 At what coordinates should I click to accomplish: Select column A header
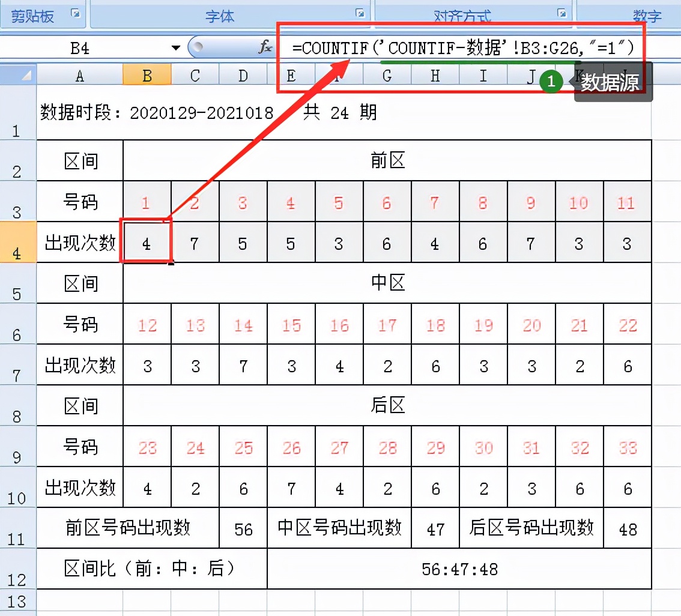coord(80,76)
